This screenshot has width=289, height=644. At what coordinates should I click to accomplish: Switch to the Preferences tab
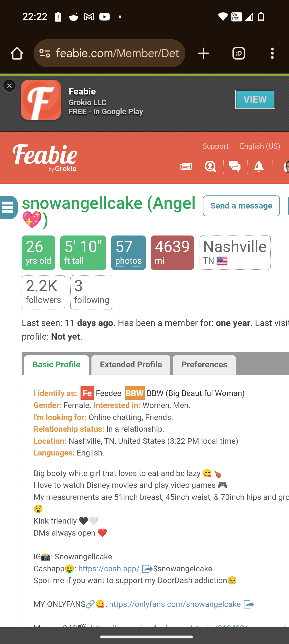[204, 365]
